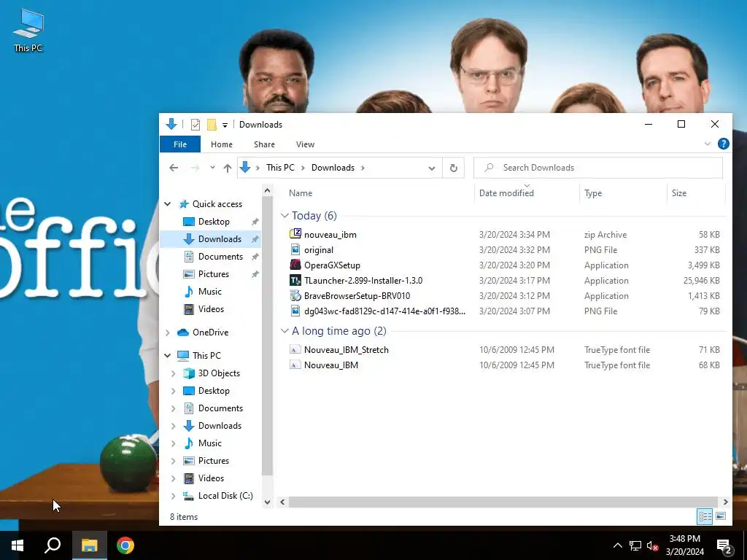747x560 pixels.
Task: Select Downloads under This PC
Action: click(220, 426)
